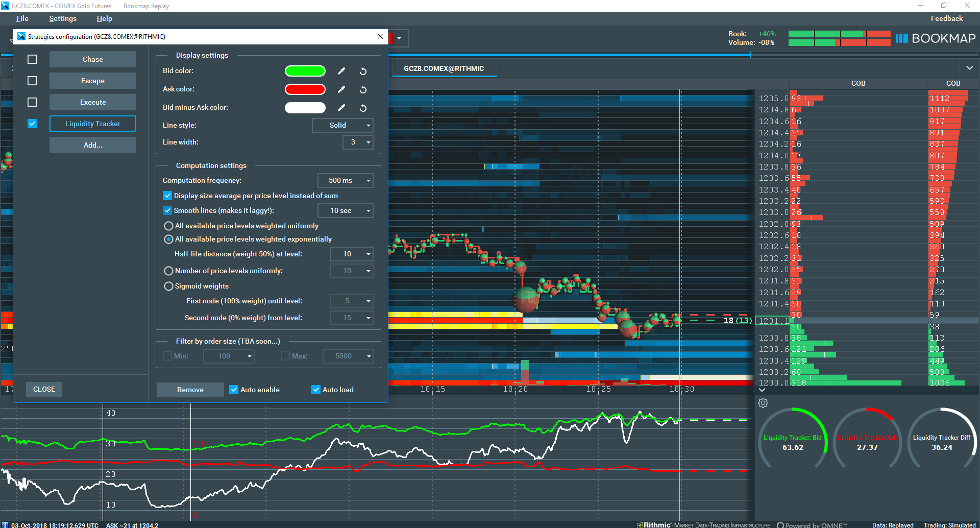Select the GCZ8.COMEX@RITHMIC tab

[444, 68]
